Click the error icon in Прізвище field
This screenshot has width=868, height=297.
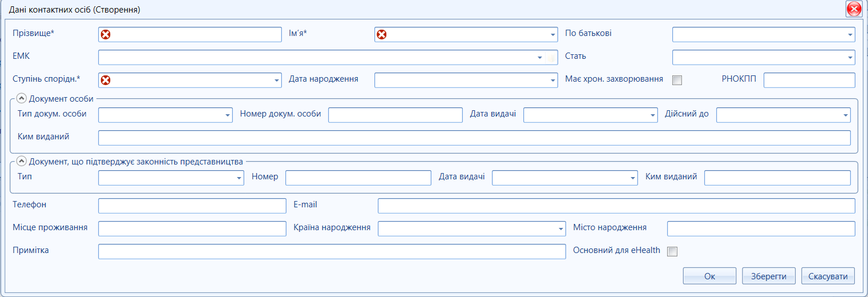106,35
